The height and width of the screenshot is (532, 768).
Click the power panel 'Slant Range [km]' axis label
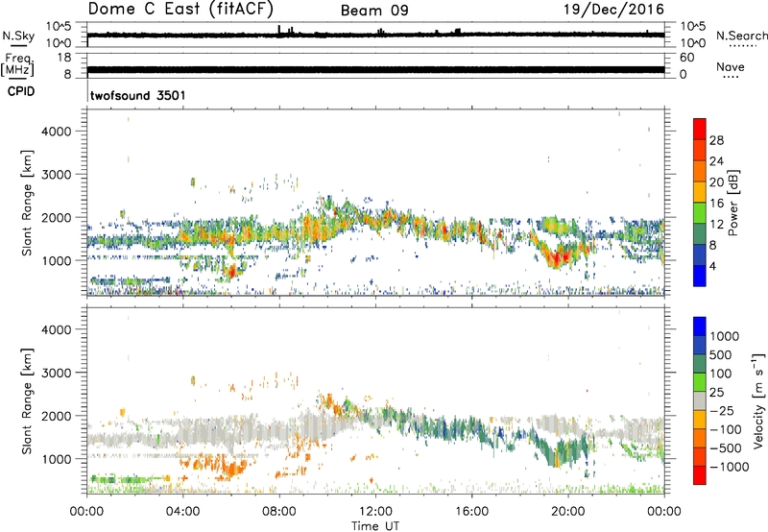pos(27,203)
